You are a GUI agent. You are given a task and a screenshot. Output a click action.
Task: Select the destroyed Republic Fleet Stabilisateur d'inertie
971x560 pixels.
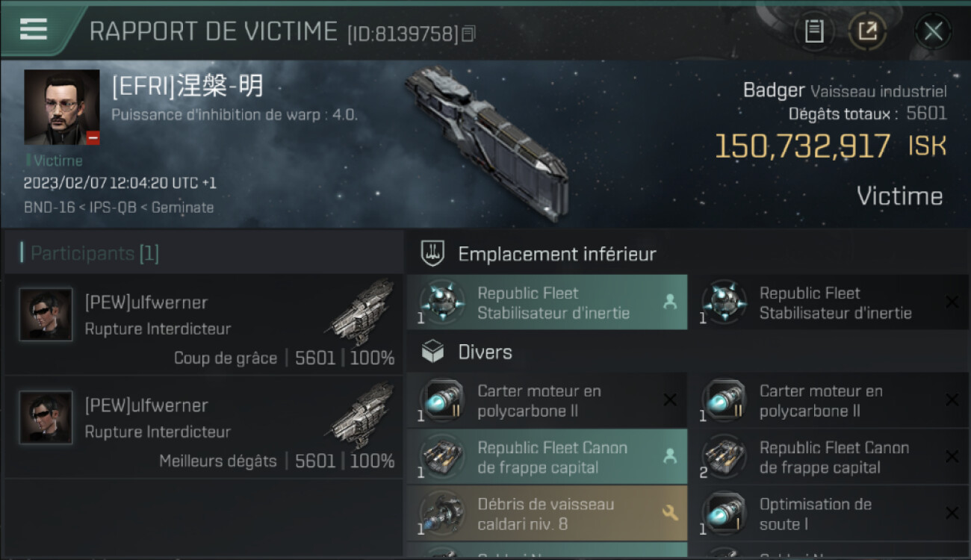[829, 302]
